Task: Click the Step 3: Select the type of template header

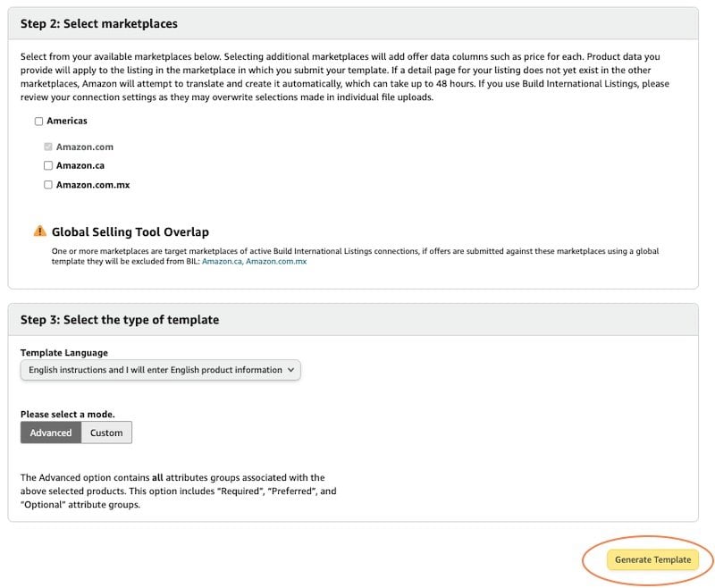Action: 120,320
